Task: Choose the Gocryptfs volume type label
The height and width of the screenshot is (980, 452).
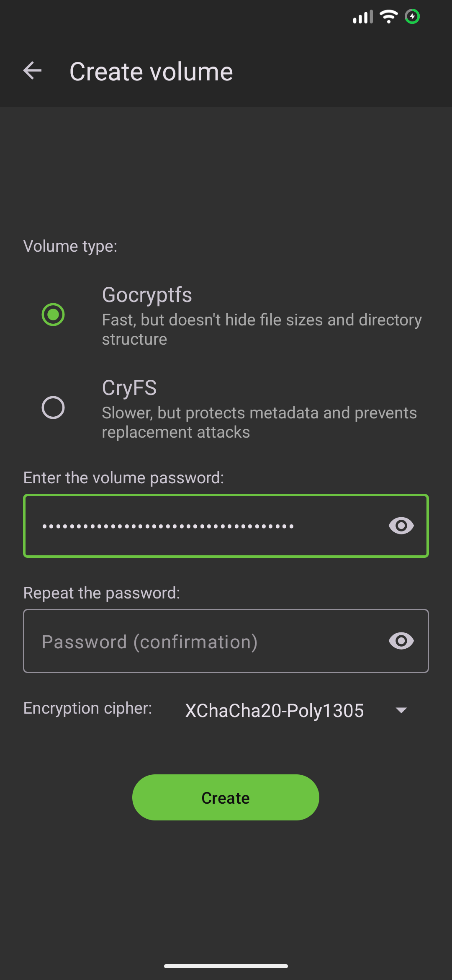Action: pos(147,294)
